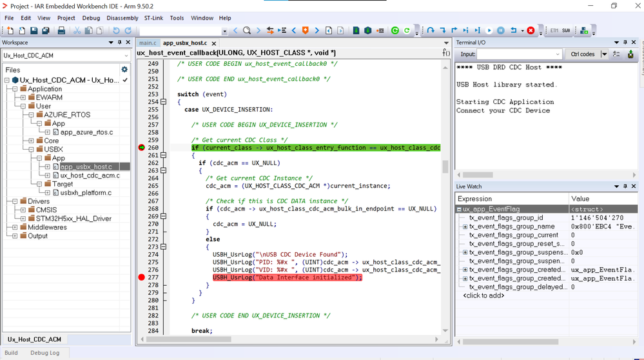Viewport: 644px width, 360px height.
Task: Toggle a bookmark with the orange bookmark icon
Action: (x=305, y=30)
